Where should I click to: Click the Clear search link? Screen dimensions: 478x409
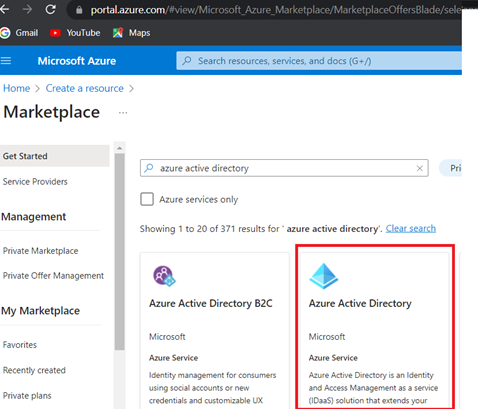tap(411, 229)
